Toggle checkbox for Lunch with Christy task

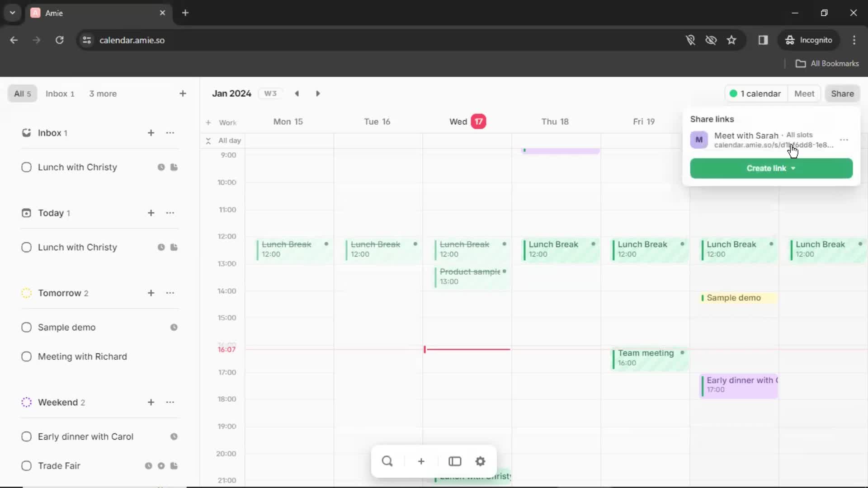click(x=26, y=167)
